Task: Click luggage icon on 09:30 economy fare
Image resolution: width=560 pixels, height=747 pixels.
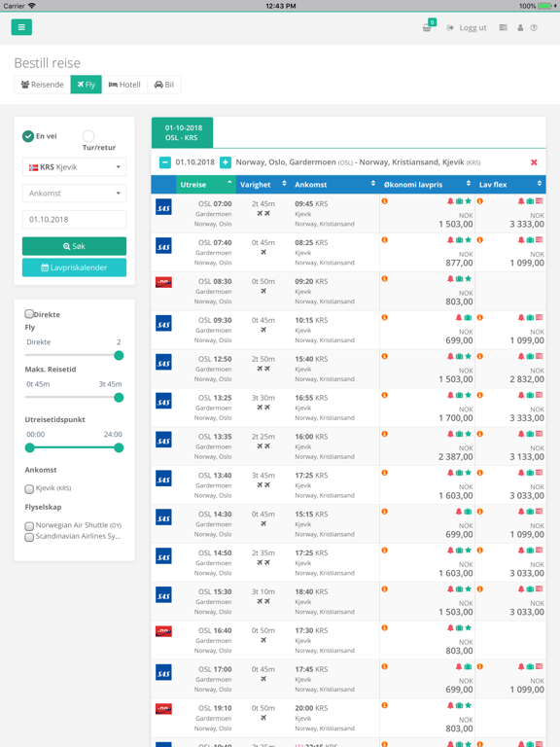Action: [468, 318]
